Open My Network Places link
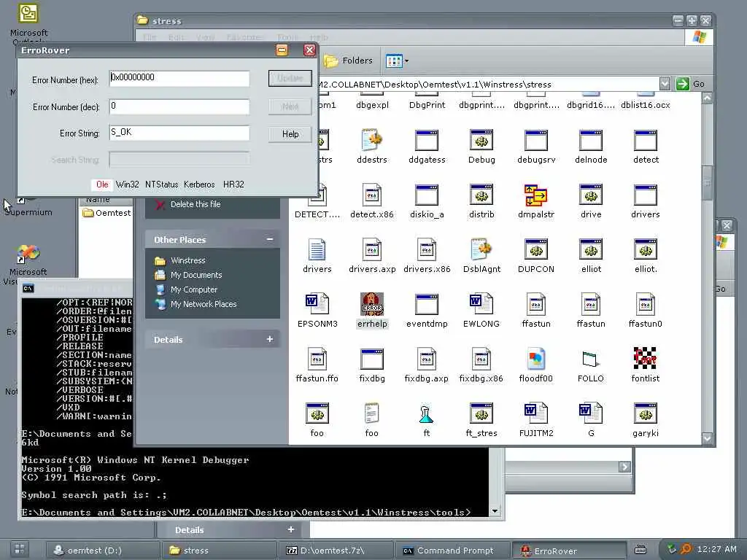This screenshot has width=747, height=560. pos(204,304)
